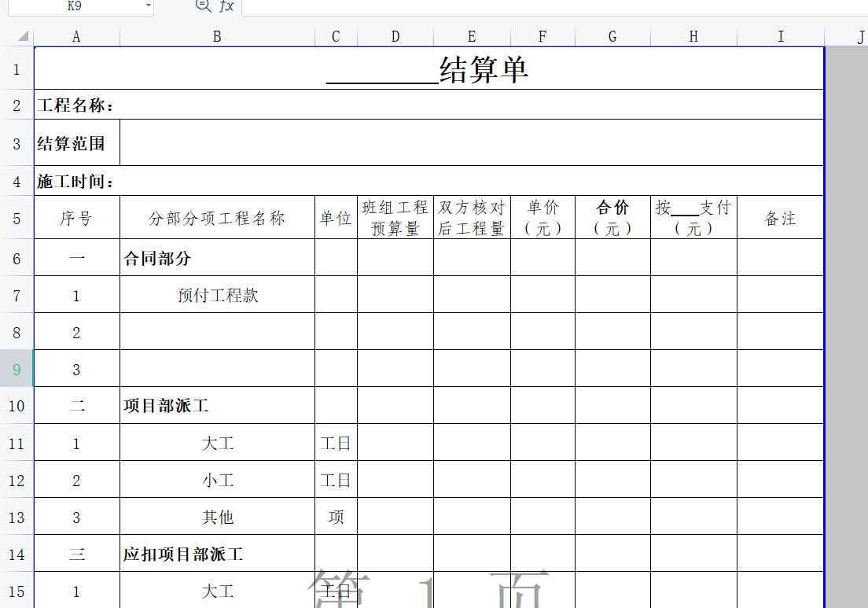868x608 pixels.
Task: Select the 项目部派工 cell
Action: [218, 406]
